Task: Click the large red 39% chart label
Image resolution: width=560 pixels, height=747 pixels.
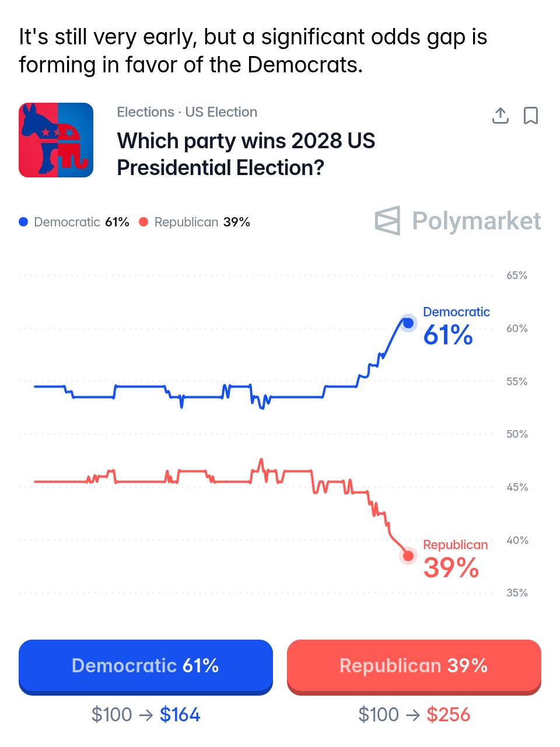Action: 451,568
